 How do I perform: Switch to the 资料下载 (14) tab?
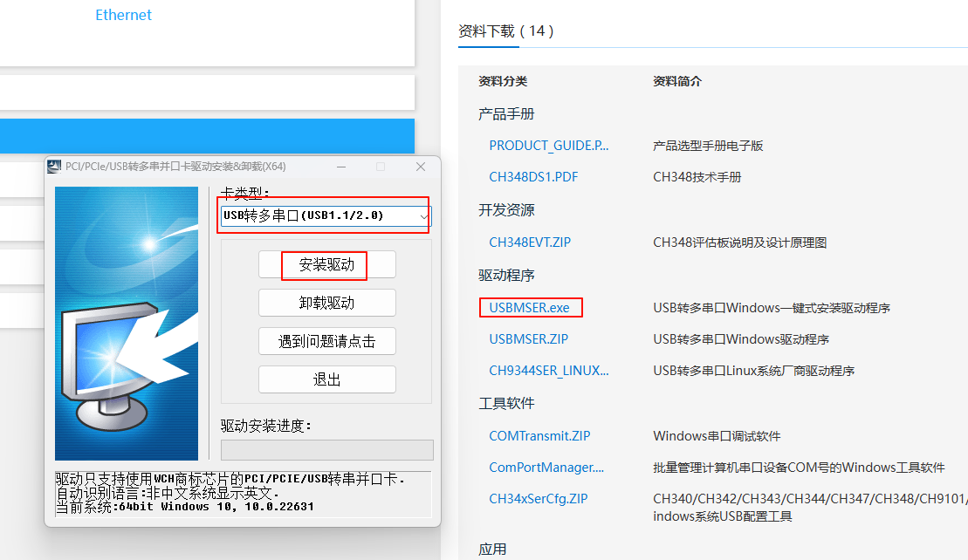click(x=505, y=31)
